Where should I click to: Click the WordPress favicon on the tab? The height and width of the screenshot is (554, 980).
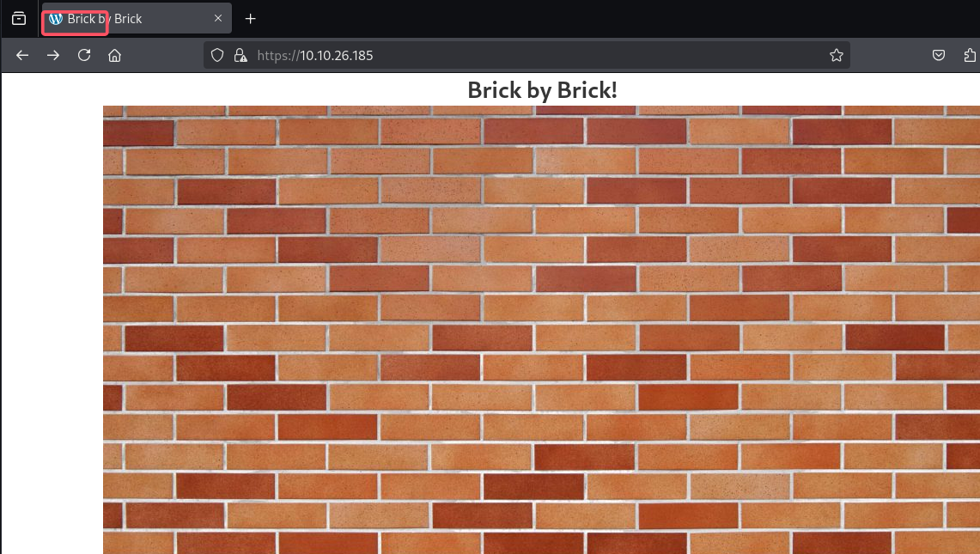(57, 18)
